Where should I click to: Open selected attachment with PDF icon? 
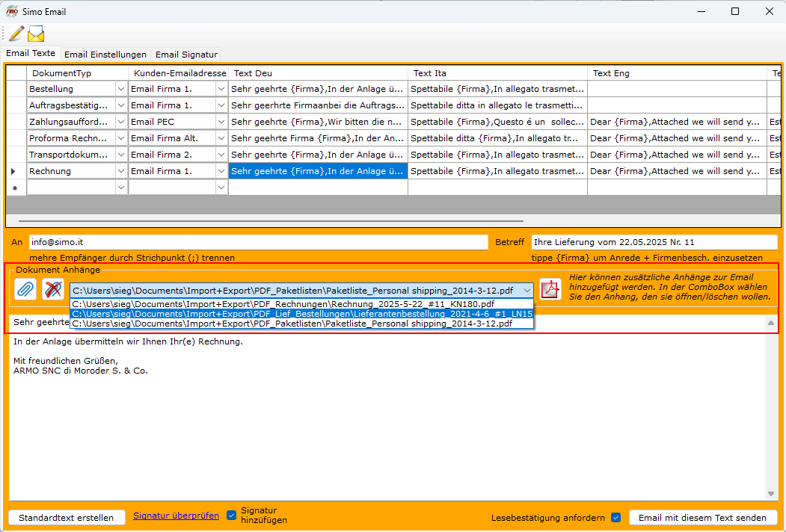coord(551,289)
